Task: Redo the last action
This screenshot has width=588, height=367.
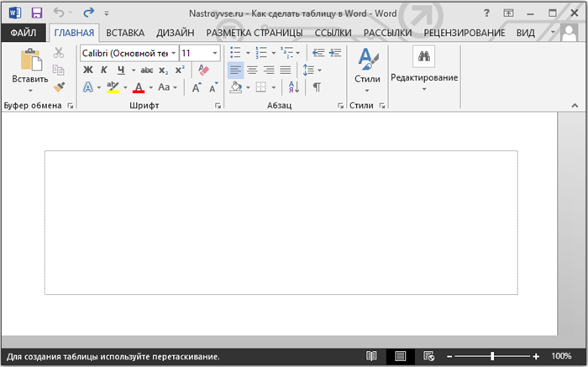Action: pos(88,13)
